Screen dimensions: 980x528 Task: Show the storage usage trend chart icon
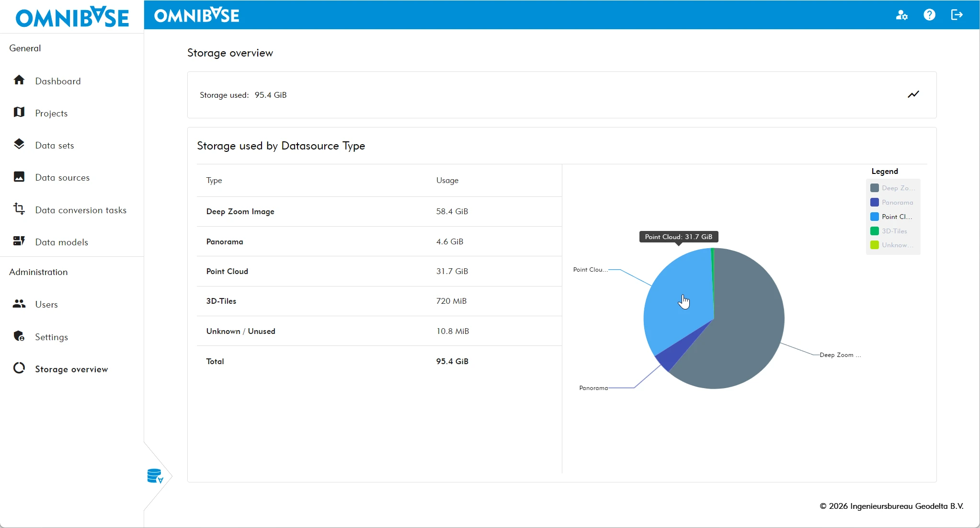(913, 94)
